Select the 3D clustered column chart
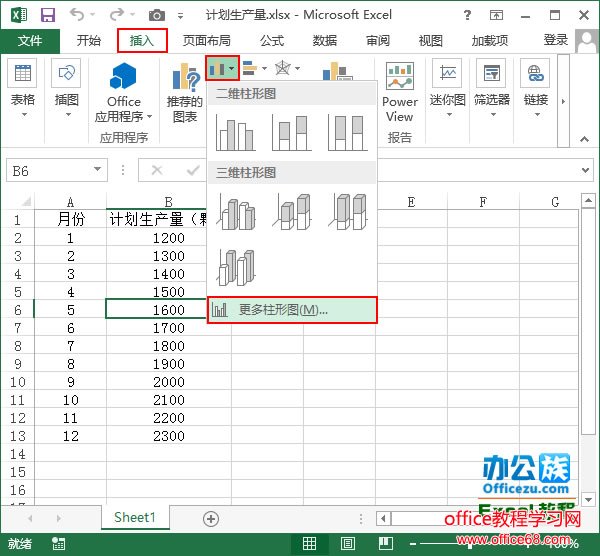This screenshot has width=600, height=556. [236, 212]
